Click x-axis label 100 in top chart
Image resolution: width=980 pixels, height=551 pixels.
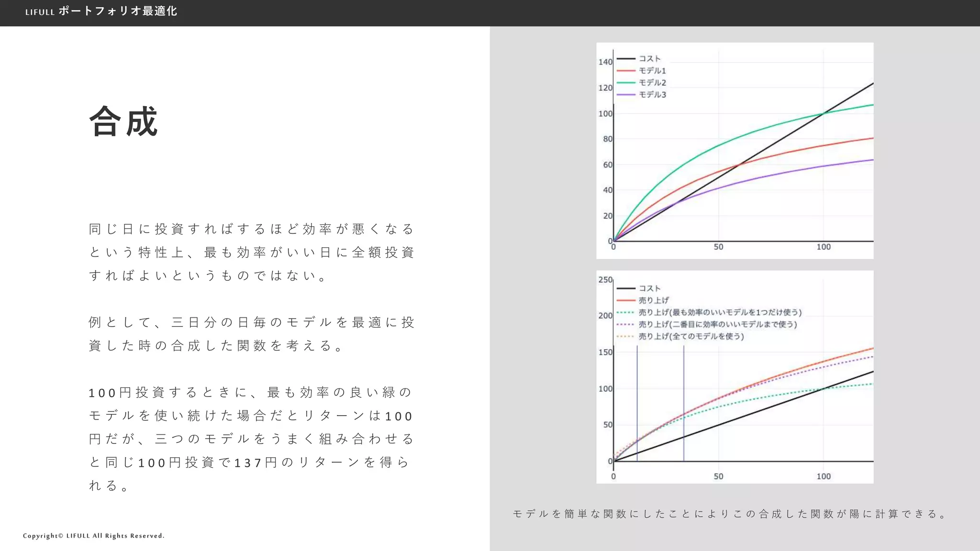(824, 247)
